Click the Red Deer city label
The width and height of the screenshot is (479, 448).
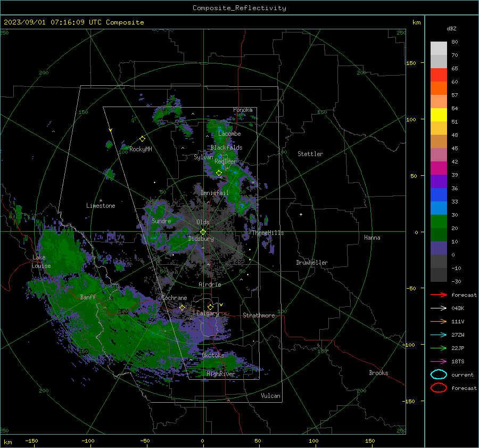click(x=226, y=161)
